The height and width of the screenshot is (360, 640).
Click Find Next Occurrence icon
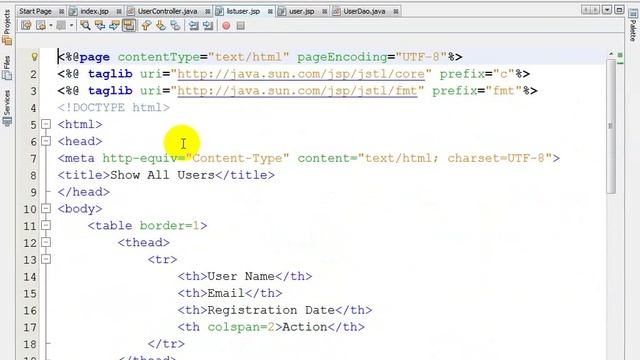click(x=114, y=25)
